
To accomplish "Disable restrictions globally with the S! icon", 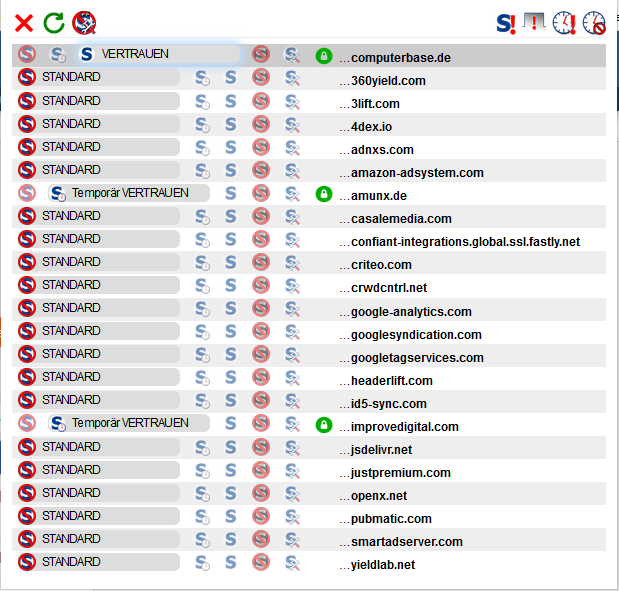I will [506, 24].
